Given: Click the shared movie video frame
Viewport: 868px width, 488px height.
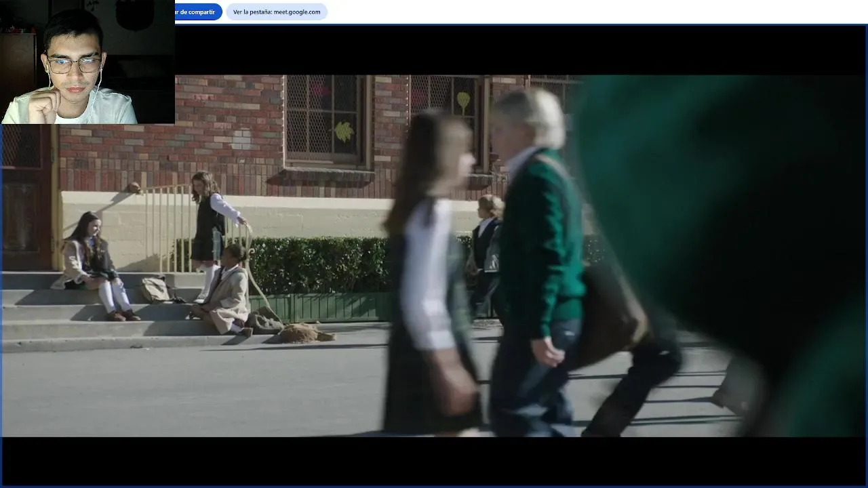Looking at the screenshot, I should 434,256.
